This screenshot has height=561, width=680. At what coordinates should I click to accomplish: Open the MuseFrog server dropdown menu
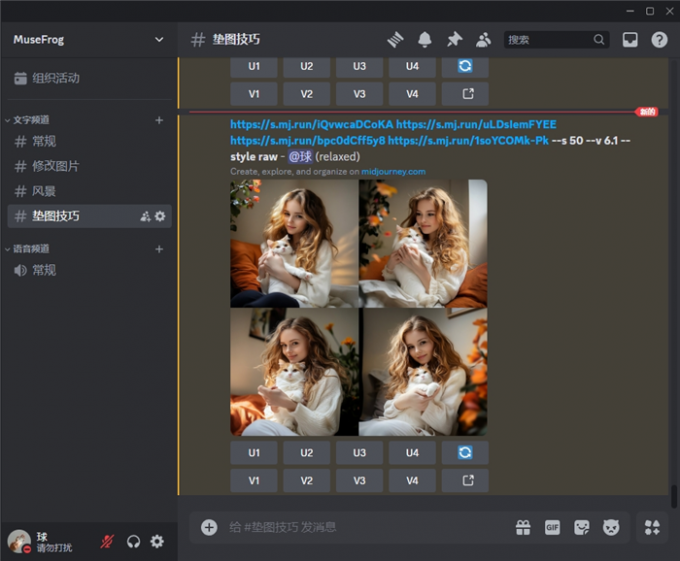[89, 39]
